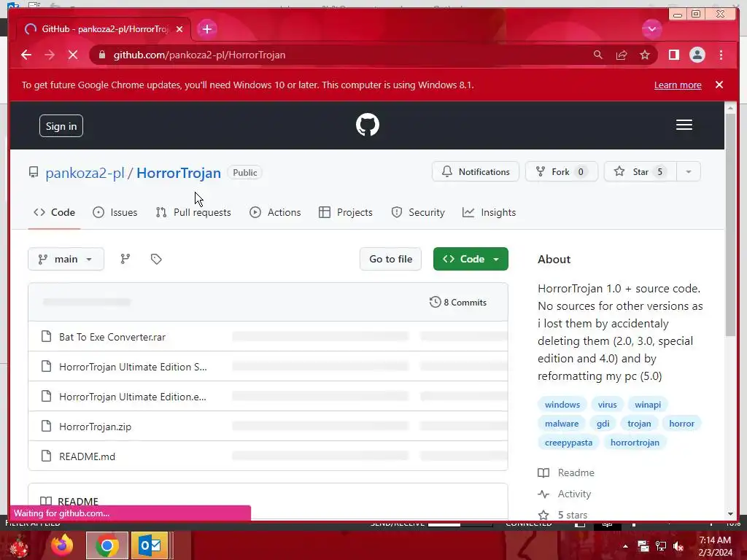
Task: Show hidden tray icons arrow
Action: [625, 546]
